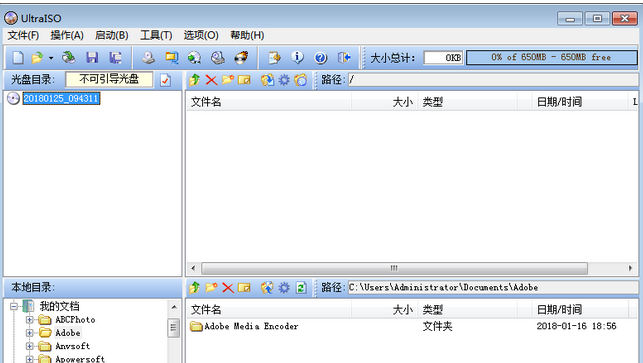Click the Image information 'i' icon
The height and width of the screenshot is (363, 643).
297,58
